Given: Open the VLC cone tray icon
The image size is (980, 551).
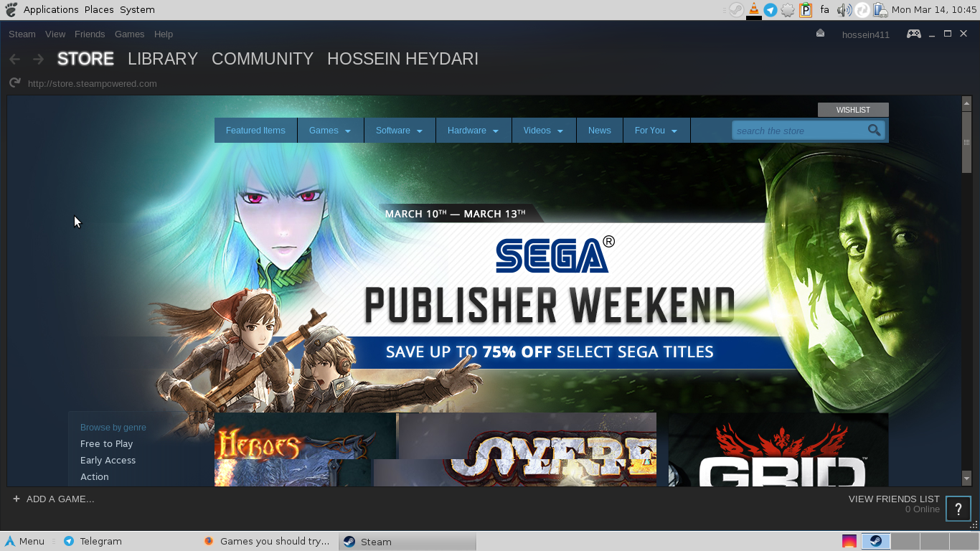Looking at the screenshot, I should [x=753, y=9].
